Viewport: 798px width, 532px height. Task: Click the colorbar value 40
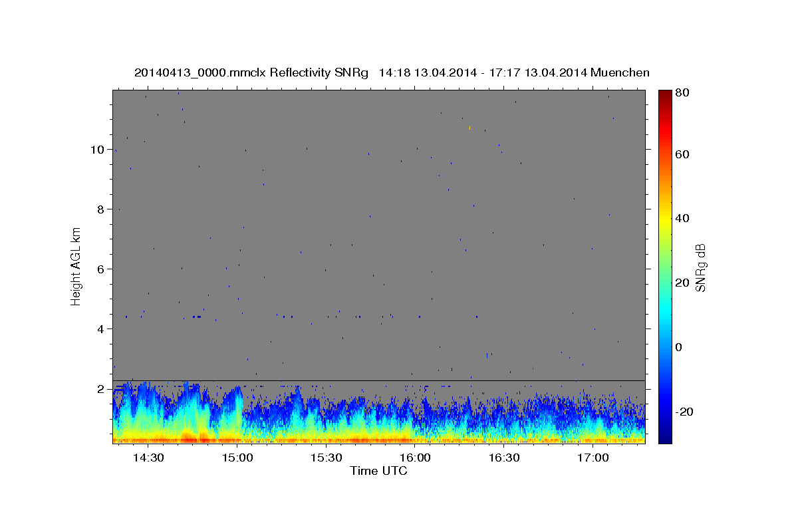684,218
